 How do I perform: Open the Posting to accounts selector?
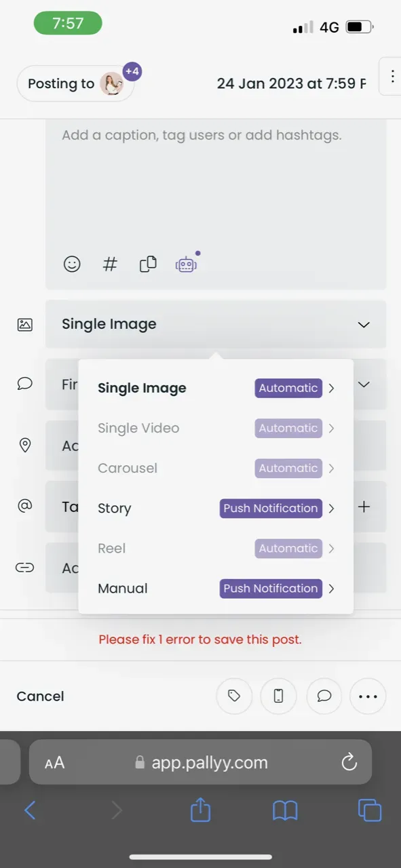pos(75,83)
